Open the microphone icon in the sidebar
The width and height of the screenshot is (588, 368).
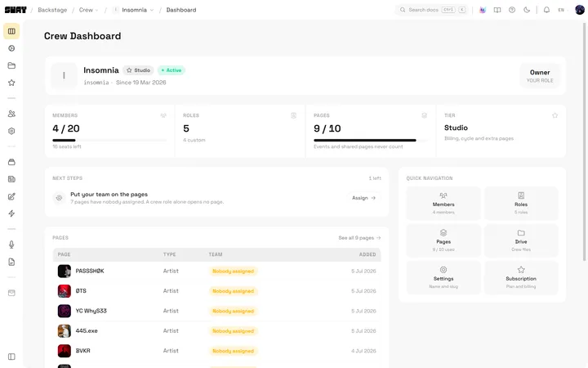click(x=11, y=245)
